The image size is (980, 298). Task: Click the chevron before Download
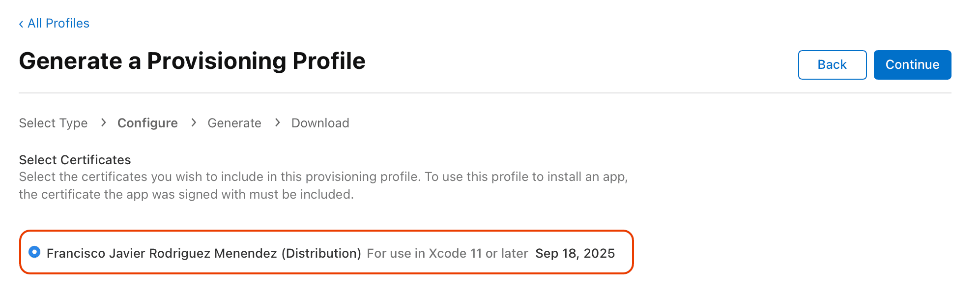tap(278, 122)
